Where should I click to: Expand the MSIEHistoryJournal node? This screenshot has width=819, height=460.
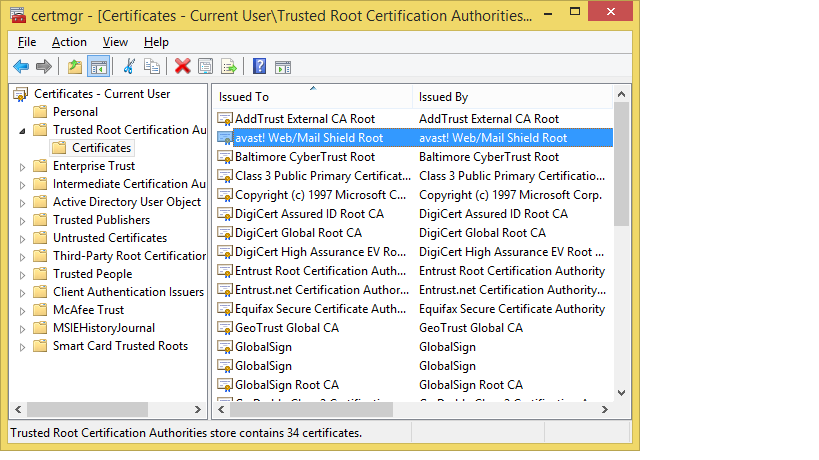coord(22,329)
